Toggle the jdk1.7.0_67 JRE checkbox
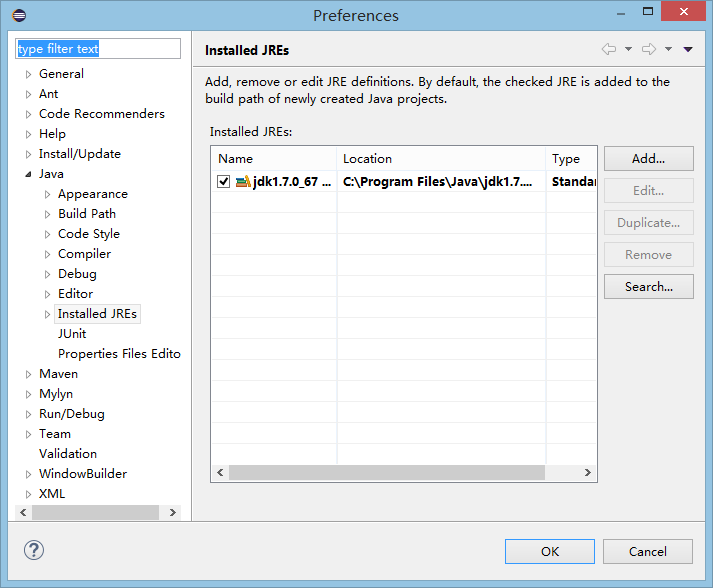This screenshot has width=713, height=588. (x=223, y=181)
